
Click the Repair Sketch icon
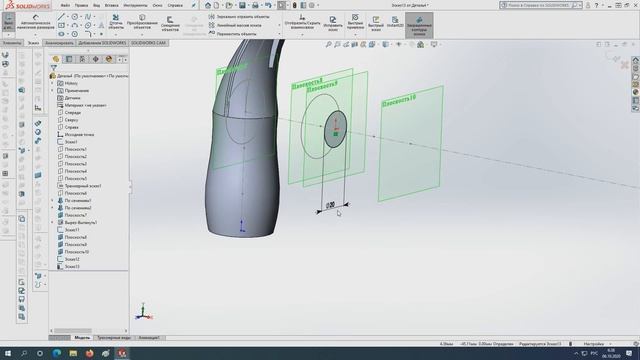coord(333,23)
